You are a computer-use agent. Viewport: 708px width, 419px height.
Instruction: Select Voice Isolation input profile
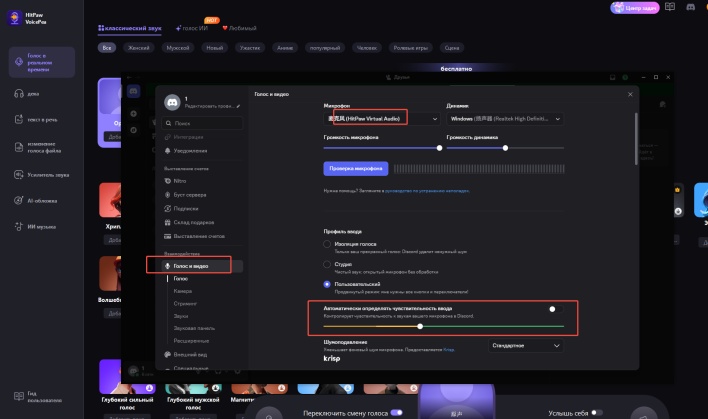tap(327, 244)
